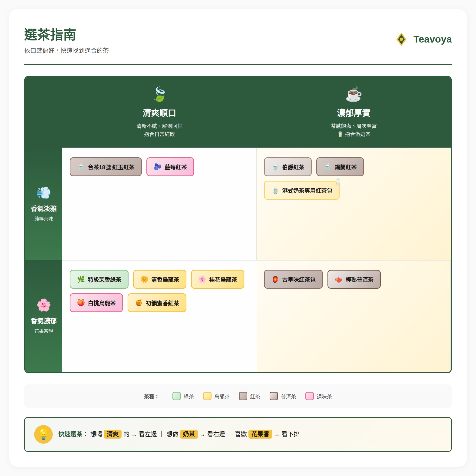Click the wind puff icon for 香氣淡雅
Viewport: 476px width, 476px height.
[44, 193]
